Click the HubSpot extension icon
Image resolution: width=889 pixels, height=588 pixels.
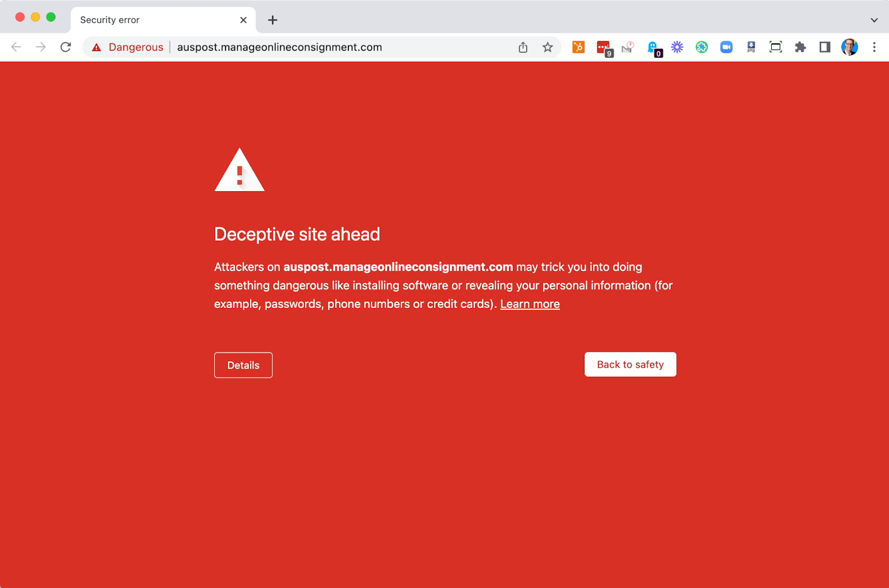pyautogui.click(x=578, y=47)
